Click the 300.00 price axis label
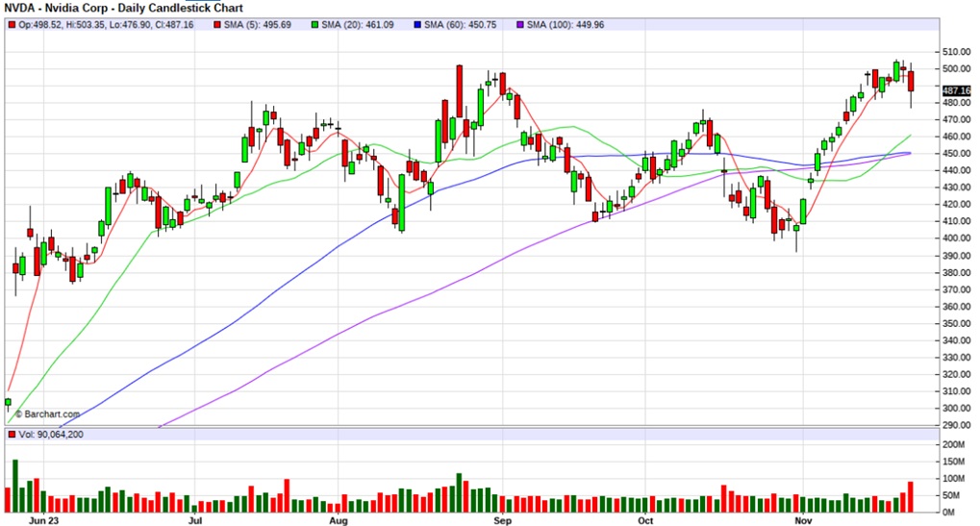980x526 pixels. (x=956, y=408)
